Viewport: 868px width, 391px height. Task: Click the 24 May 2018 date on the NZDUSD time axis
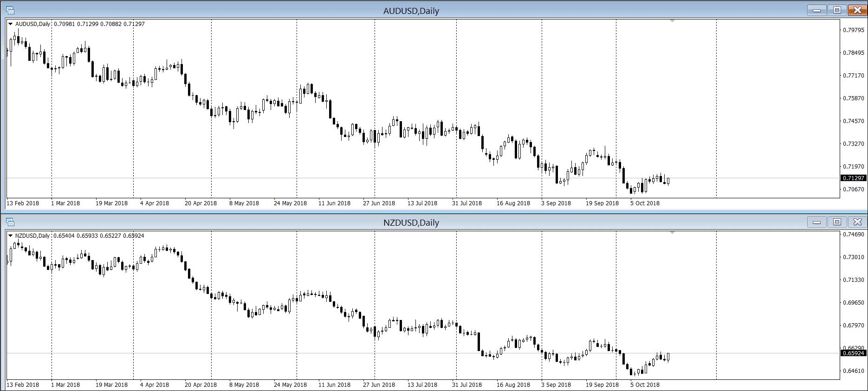(x=290, y=384)
